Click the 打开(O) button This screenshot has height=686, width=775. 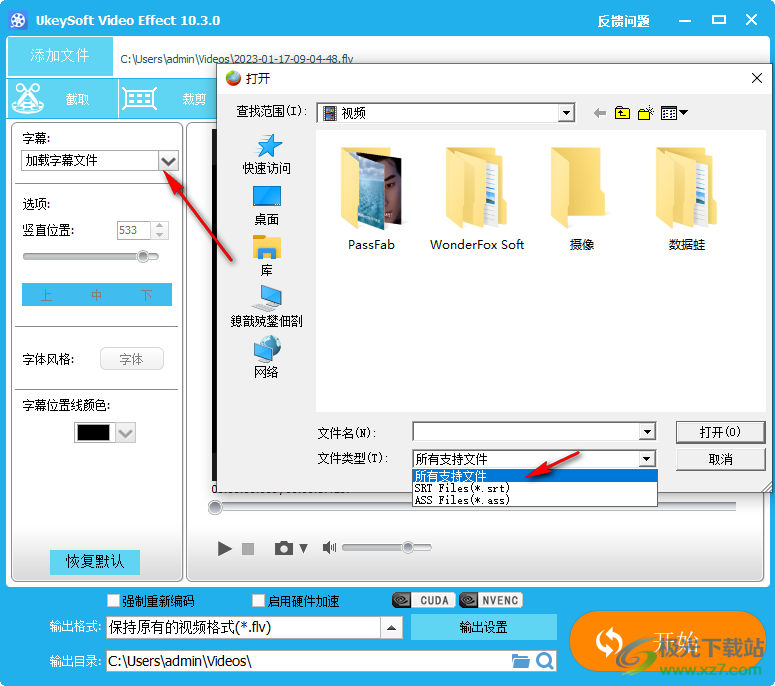tap(720, 432)
